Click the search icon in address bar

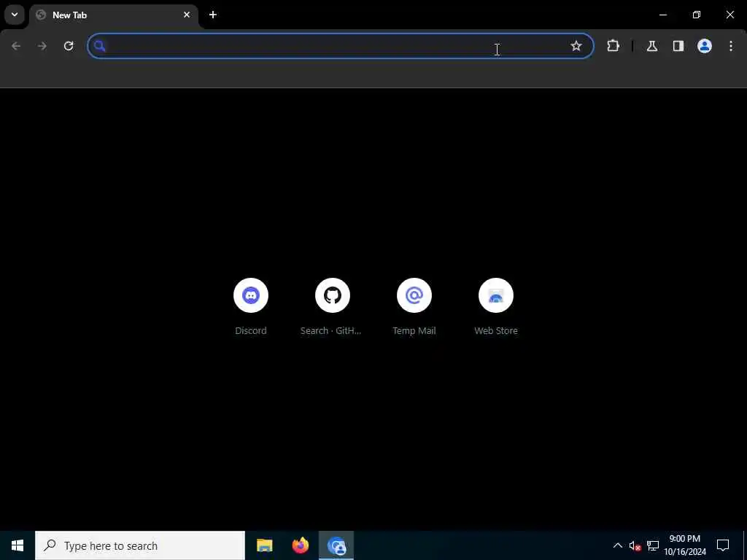99,46
